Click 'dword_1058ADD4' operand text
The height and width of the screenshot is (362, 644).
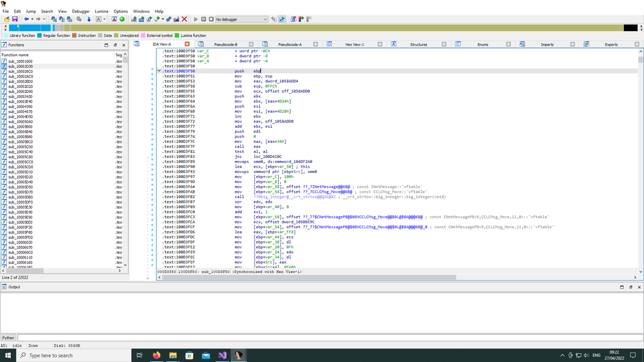[281, 81]
